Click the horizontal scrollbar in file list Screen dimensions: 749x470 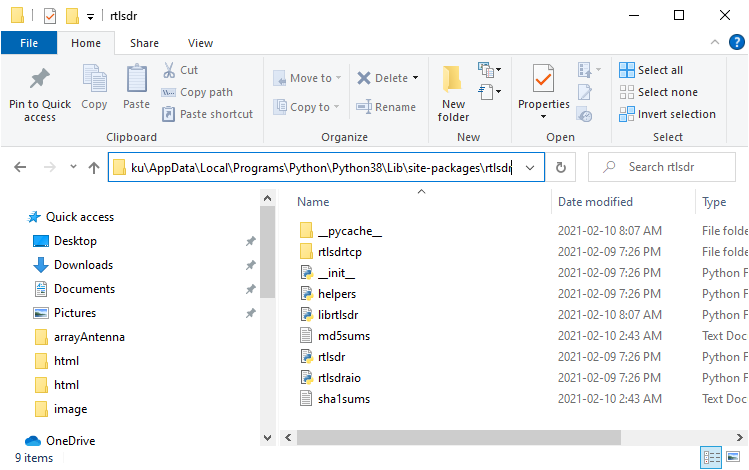459,437
